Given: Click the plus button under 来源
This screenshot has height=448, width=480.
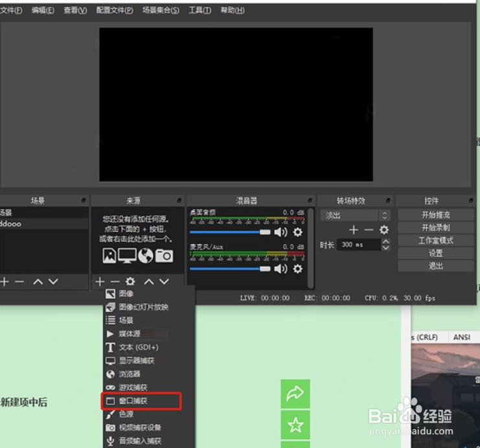Looking at the screenshot, I should pyautogui.click(x=100, y=282).
